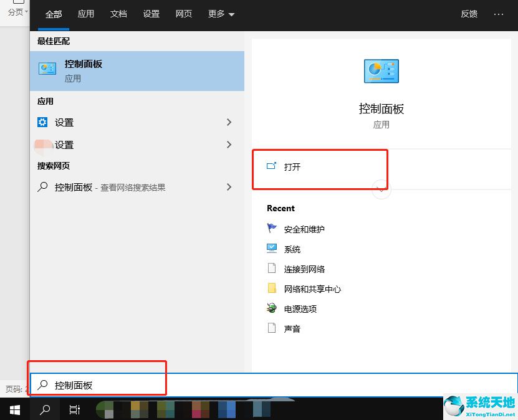518x420 pixels.
Task: Open recent item 声音
Action: pyautogui.click(x=292, y=329)
